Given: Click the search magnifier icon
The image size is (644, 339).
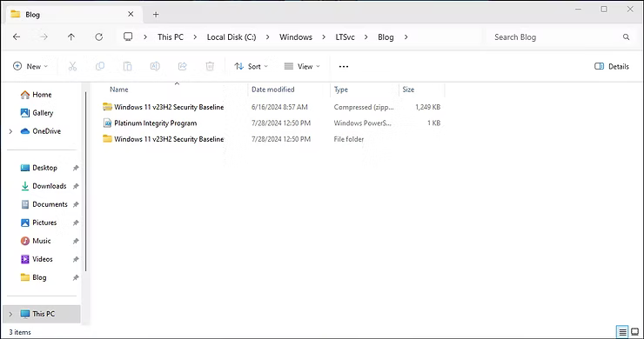Looking at the screenshot, I should pyautogui.click(x=626, y=37).
